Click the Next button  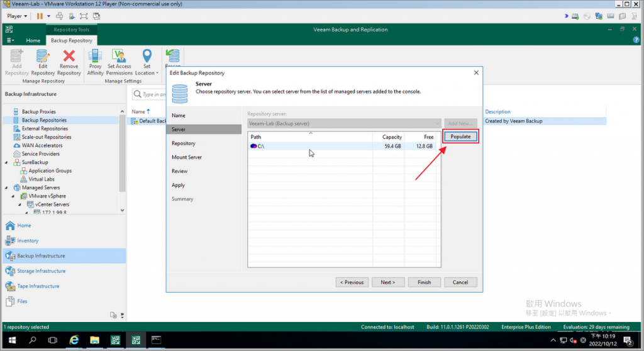click(x=388, y=282)
